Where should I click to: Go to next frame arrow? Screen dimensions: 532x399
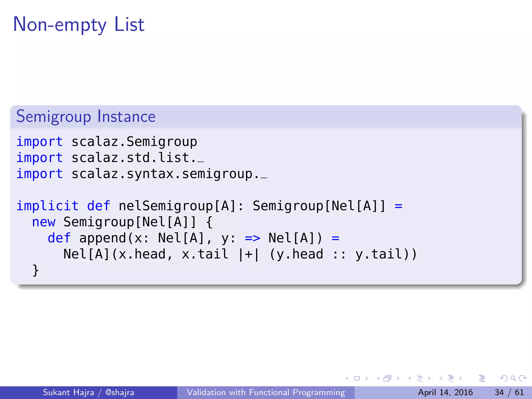398,378
